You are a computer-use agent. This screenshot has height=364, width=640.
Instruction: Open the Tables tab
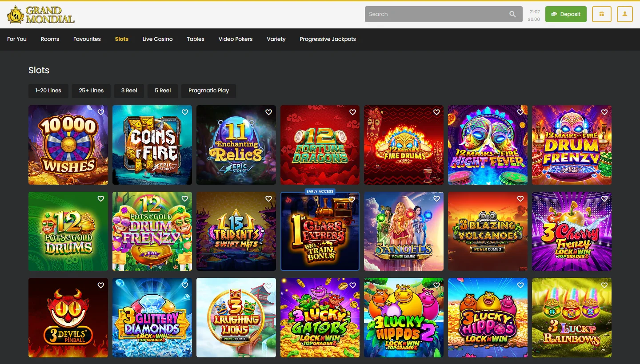[196, 39]
